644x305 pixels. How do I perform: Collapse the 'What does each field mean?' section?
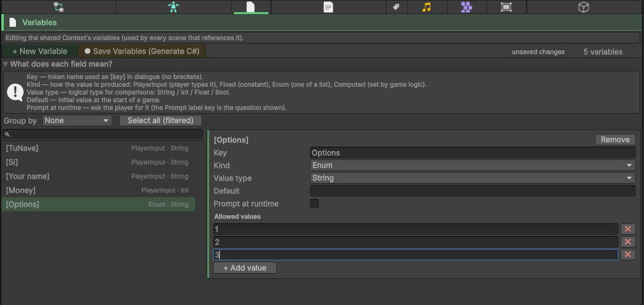(5, 64)
